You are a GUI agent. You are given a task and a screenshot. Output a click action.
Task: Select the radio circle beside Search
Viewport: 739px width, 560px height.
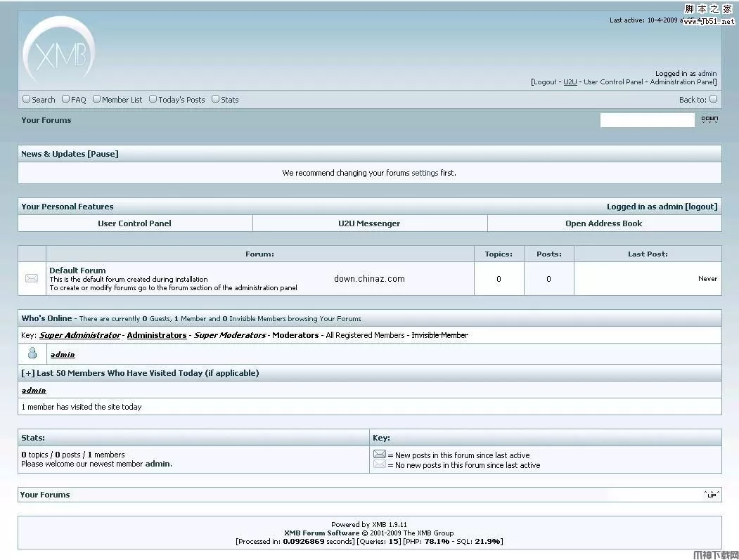26,99
